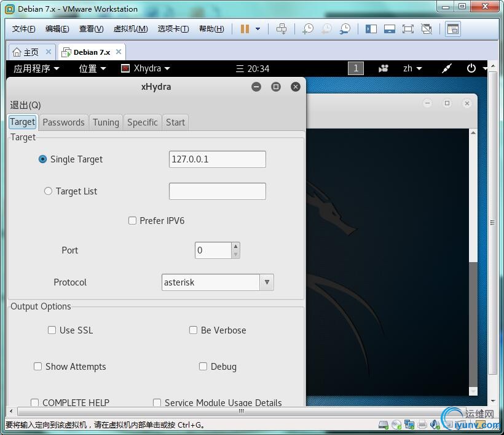Select the Target List radio button
Screen dimensions: 504x435
click(x=48, y=191)
